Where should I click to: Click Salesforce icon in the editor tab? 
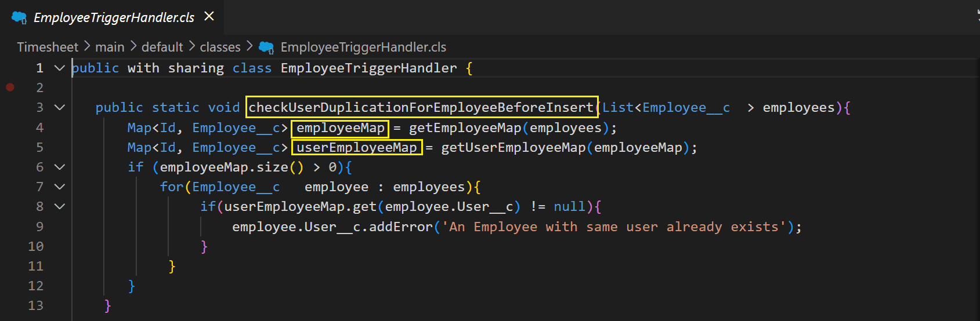pyautogui.click(x=19, y=17)
